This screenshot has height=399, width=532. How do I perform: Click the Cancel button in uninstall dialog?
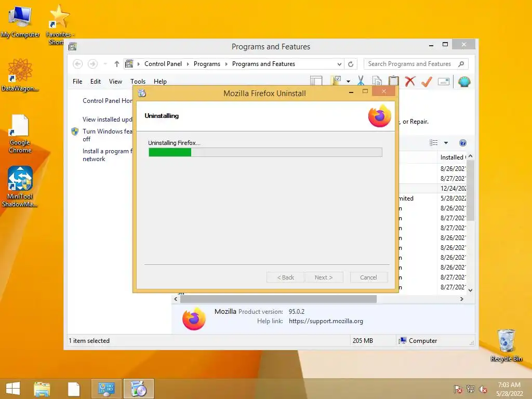point(368,277)
